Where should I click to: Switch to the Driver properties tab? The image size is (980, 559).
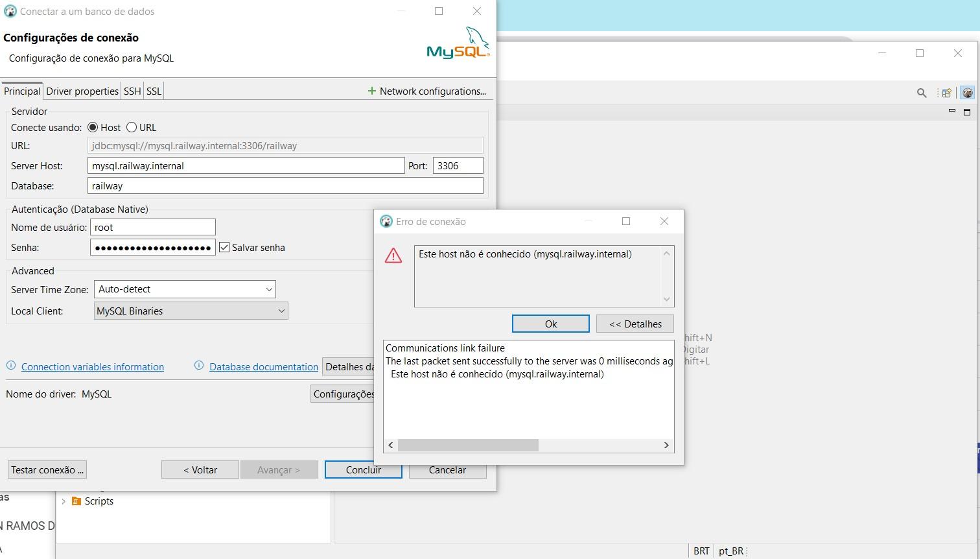pyautogui.click(x=82, y=91)
